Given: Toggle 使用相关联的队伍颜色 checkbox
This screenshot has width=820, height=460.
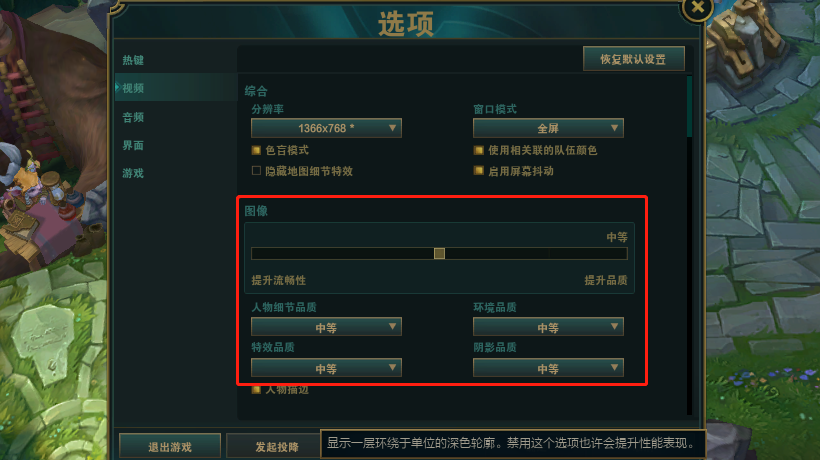Looking at the screenshot, I should 478,151.
